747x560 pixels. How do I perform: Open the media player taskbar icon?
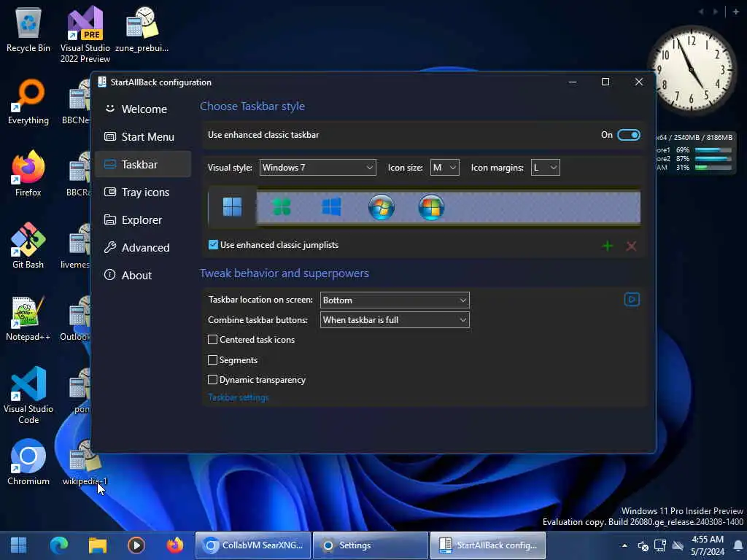click(x=136, y=545)
